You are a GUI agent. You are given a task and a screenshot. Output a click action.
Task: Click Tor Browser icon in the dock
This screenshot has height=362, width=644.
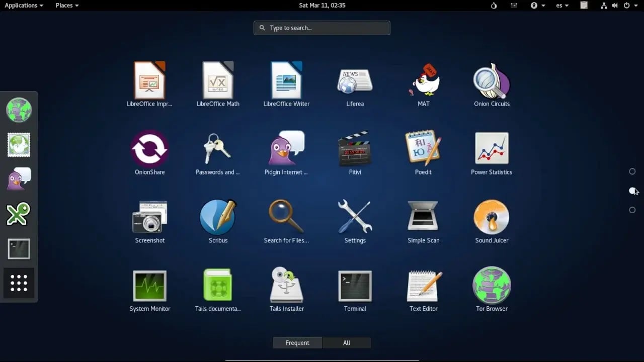(x=19, y=110)
